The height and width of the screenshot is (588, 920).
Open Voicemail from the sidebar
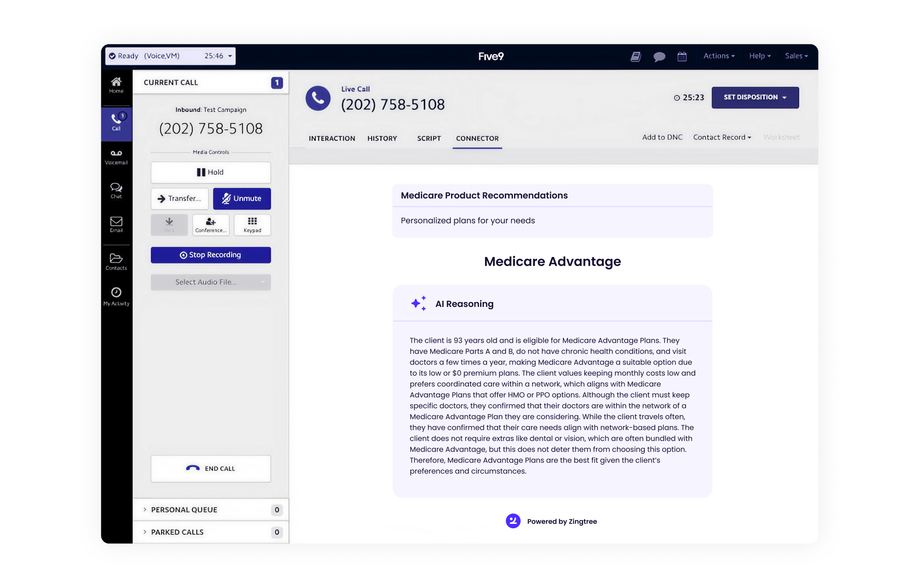point(116,157)
